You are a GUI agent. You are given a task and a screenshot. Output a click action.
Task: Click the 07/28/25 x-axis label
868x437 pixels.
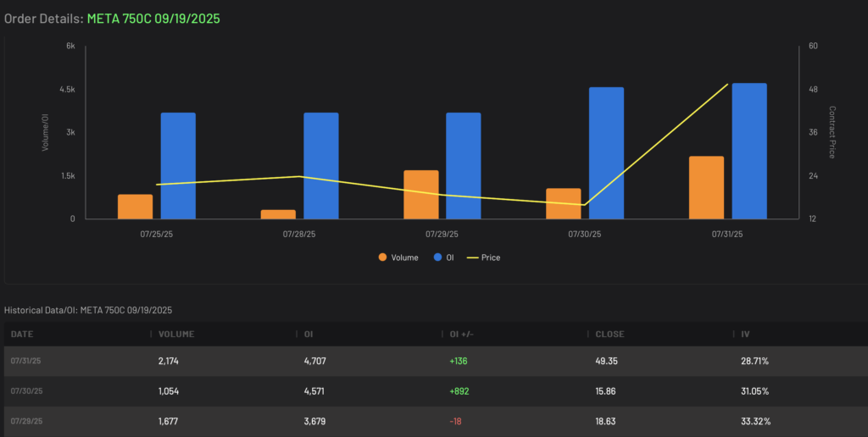[x=299, y=234]
